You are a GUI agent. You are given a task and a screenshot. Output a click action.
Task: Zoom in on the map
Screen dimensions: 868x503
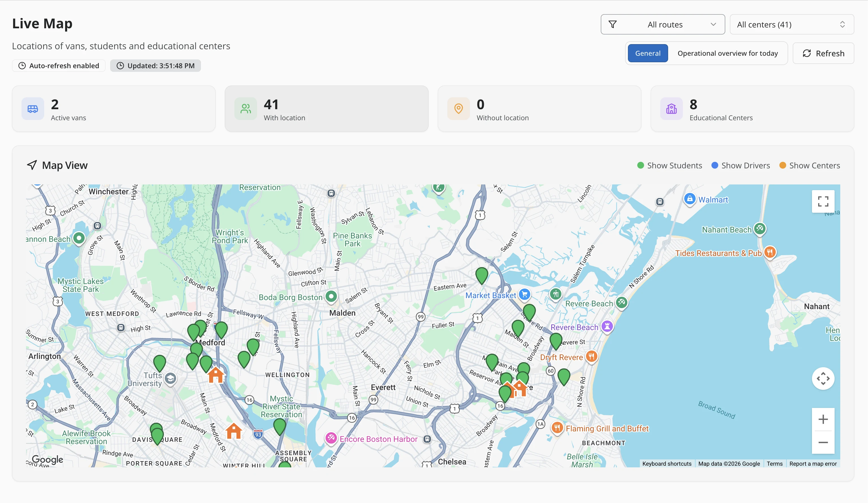point(823,419)
